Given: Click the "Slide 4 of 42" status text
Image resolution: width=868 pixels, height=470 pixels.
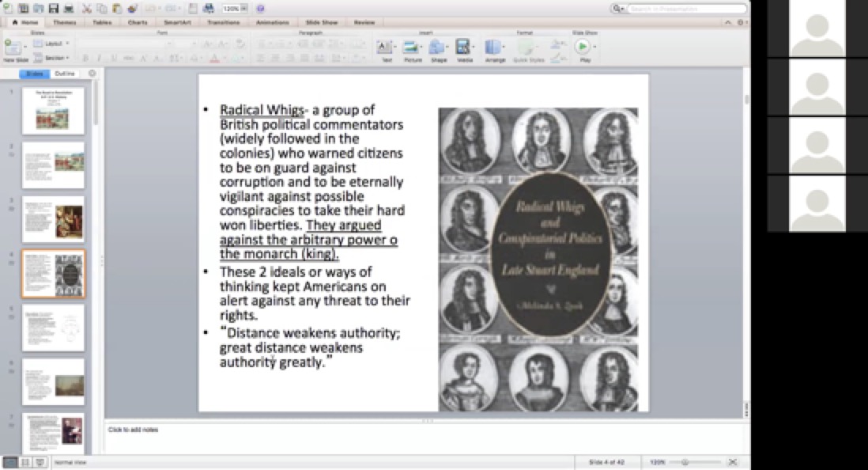Looking at the screenshot, I should [606, 461].
